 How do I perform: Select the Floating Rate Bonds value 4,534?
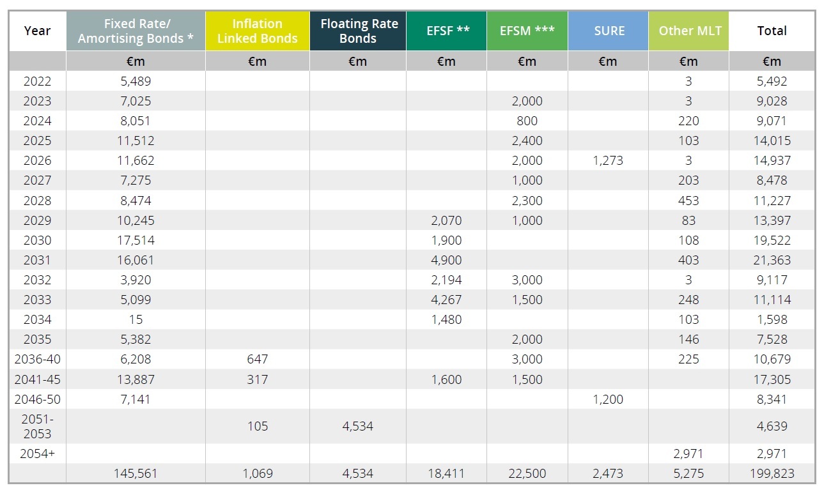[x=358, y=425]
